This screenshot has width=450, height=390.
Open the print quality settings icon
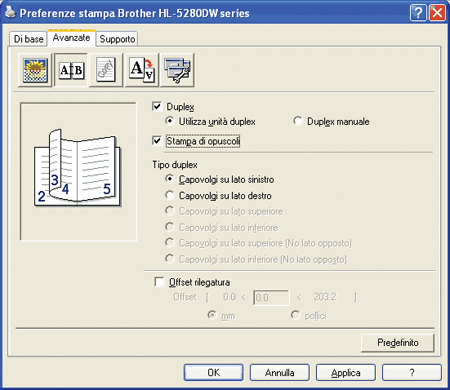[35, 70]
